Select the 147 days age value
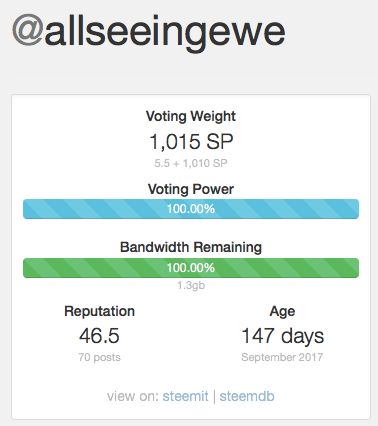This screenshot has width=378, height=426. click(x=282, y=336)
